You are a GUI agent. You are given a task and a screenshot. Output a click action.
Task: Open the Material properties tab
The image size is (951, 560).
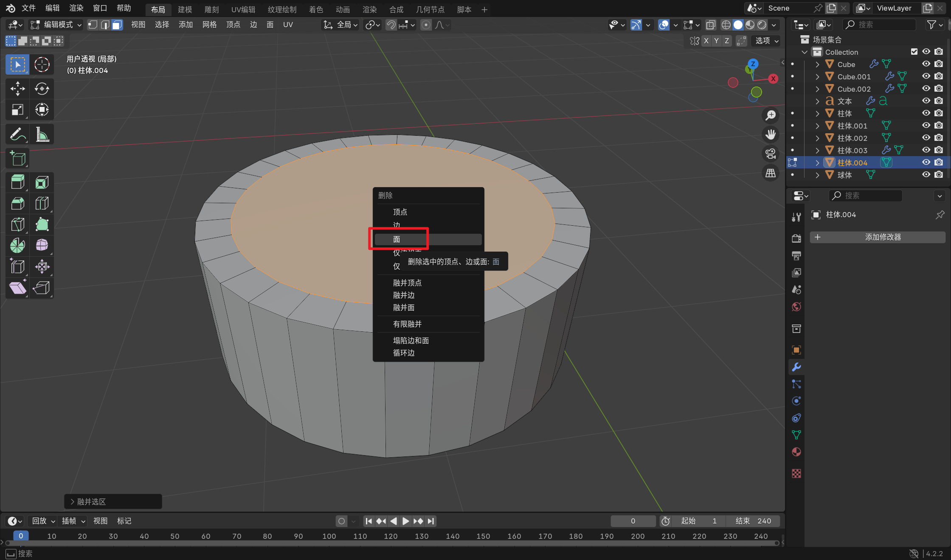[x=796, y=452]
